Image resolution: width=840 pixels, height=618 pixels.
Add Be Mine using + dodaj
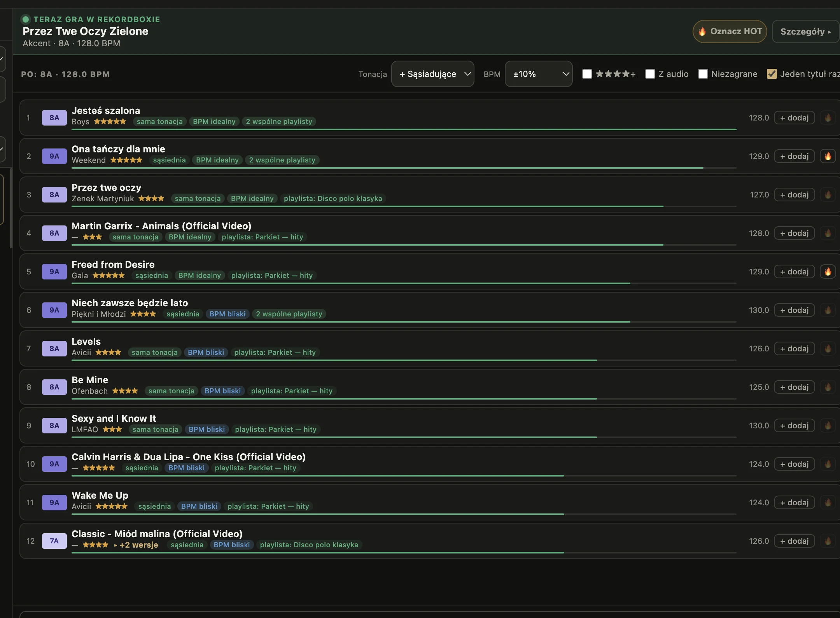(794, 387)
